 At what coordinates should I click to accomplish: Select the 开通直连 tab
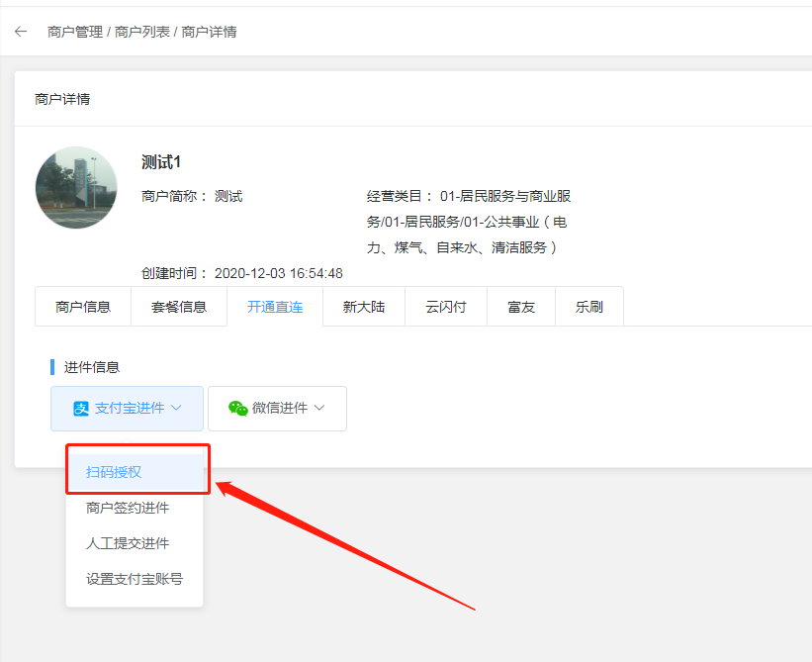click(x=275, y=307)
